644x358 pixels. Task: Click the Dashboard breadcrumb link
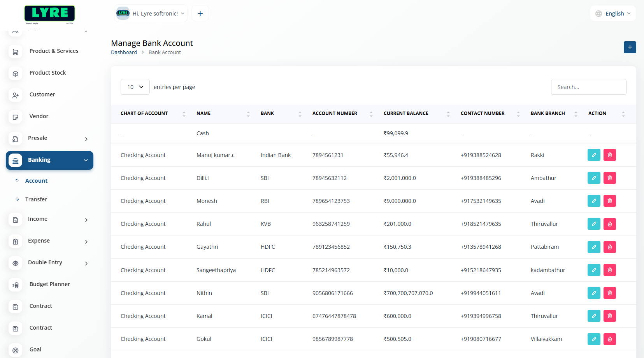(124, 52)
